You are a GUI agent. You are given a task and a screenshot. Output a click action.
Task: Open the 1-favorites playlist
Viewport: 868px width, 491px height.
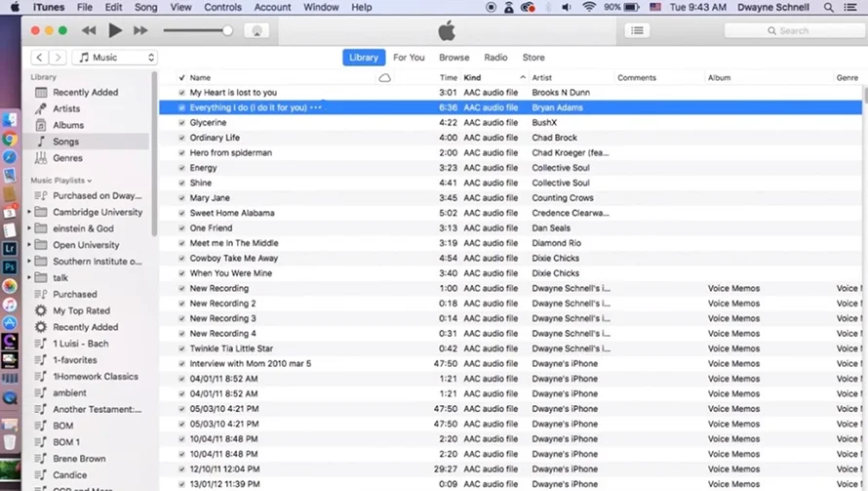(75, 359)
